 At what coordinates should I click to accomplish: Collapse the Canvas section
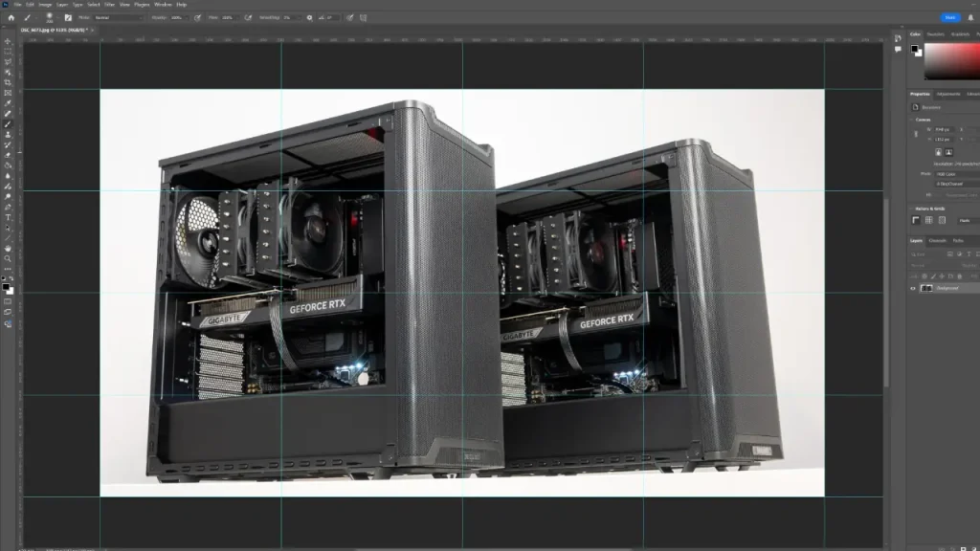click(911, 120)
